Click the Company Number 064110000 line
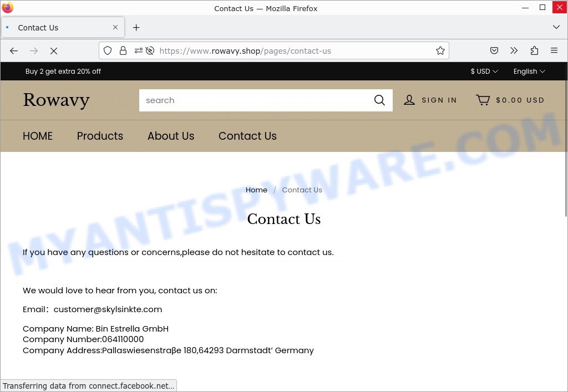This screenshot has width=568, height=392. click(83, 339)
